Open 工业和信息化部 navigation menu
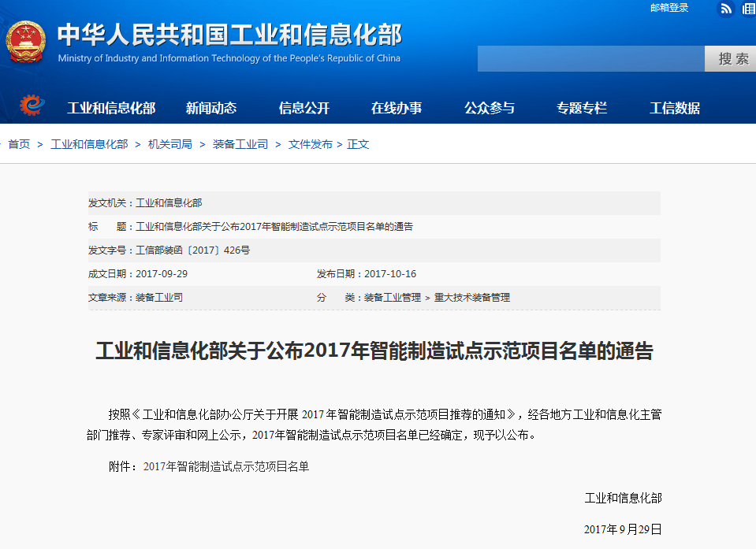 111,108
